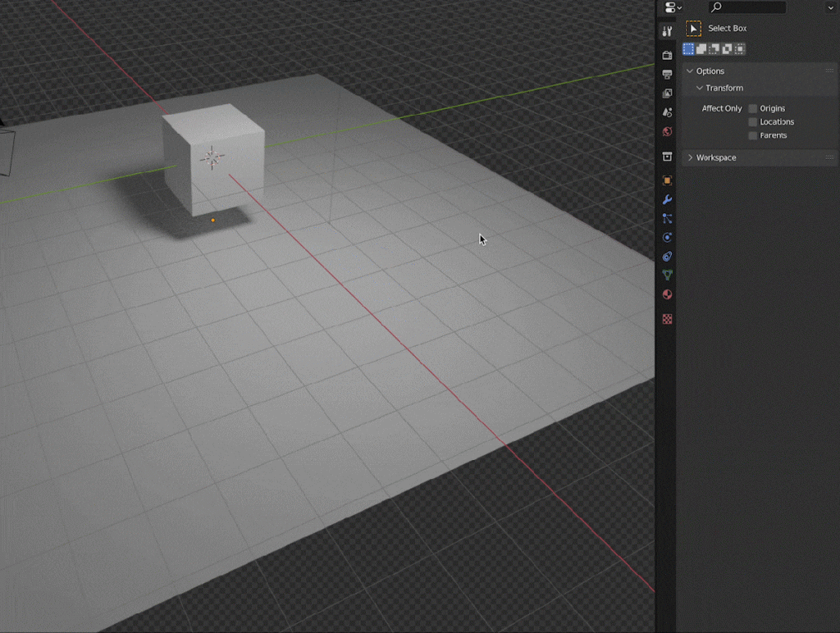Open the Output properties tab
Image resolution: width=840 pixels, height=633 pixels.
[667, 74]
